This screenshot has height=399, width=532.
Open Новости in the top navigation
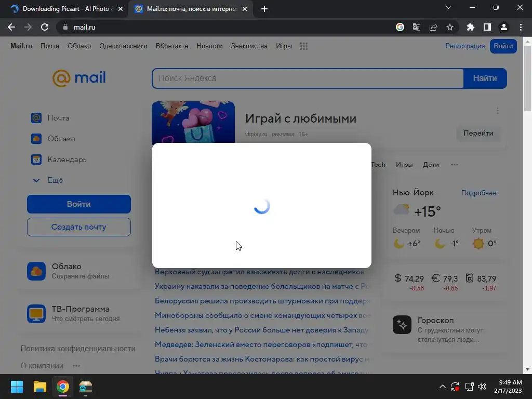(x=209, y=46)
